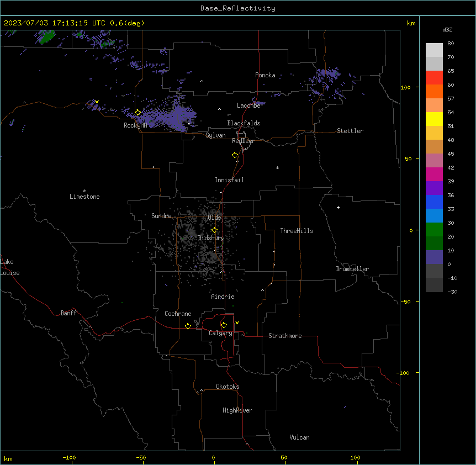Click the HighRiver label
The width and height of the screenshot is (476, 465).
(237, 410)
